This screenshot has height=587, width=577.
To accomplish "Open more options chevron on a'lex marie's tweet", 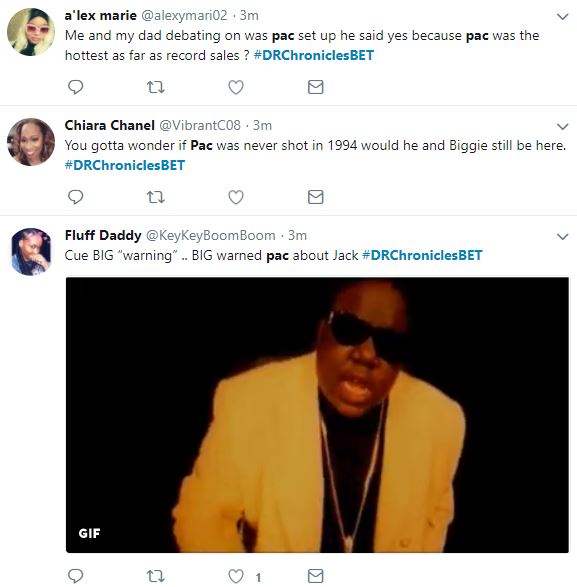I will [562, 16].
